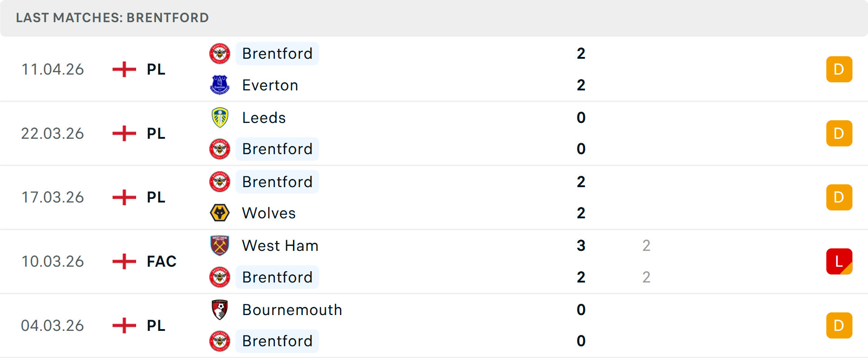The width and height of the screenshot is (868, 358).
Task: Select the Wolves club crest
Action: 220,213
